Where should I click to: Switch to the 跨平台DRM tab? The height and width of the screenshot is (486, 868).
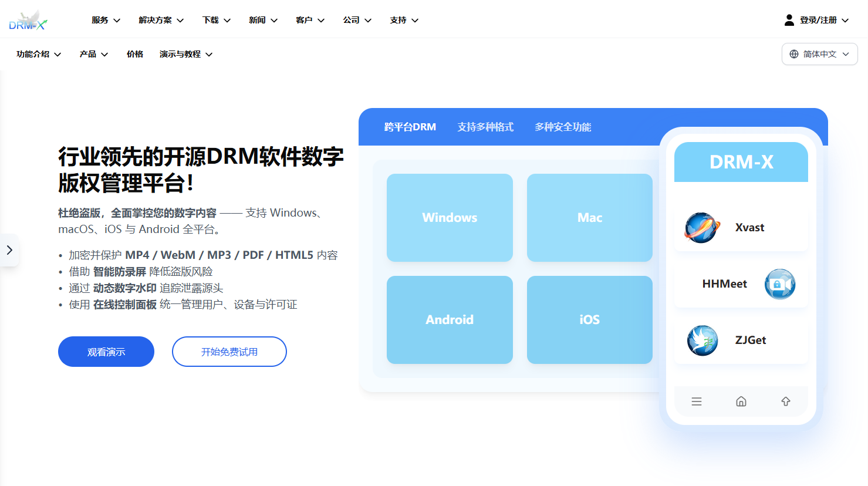[410, 127]
